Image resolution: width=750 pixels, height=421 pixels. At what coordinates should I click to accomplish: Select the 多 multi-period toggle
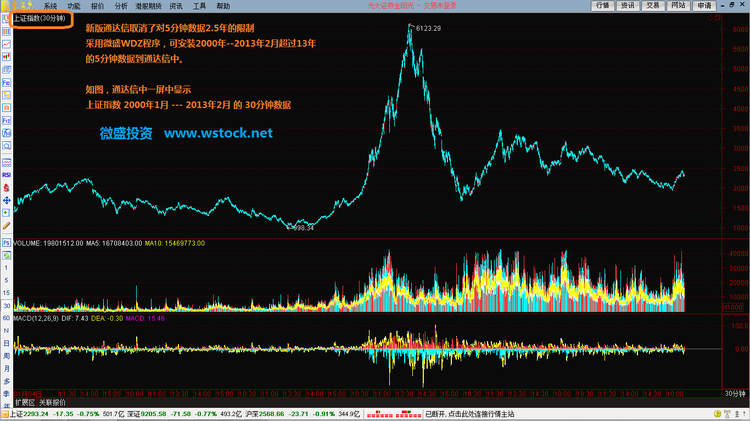[6, 381]
